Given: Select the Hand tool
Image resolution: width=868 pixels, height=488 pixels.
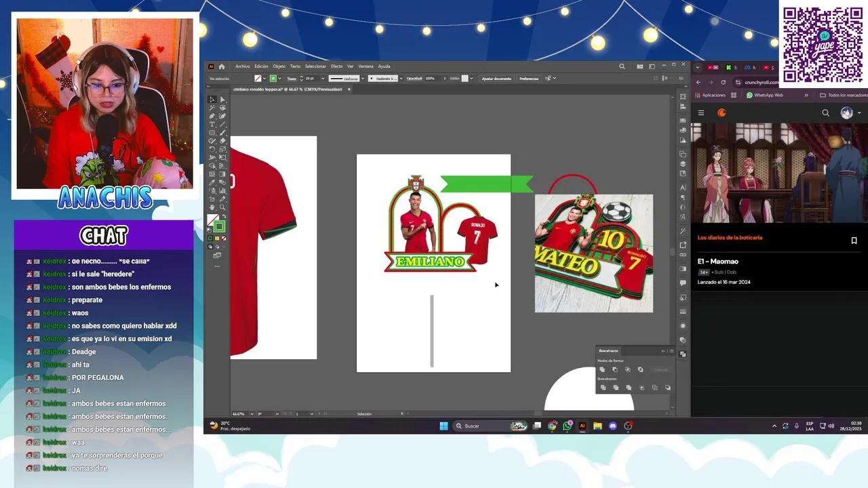Looking at the screenshot, I should click(212, 207).
